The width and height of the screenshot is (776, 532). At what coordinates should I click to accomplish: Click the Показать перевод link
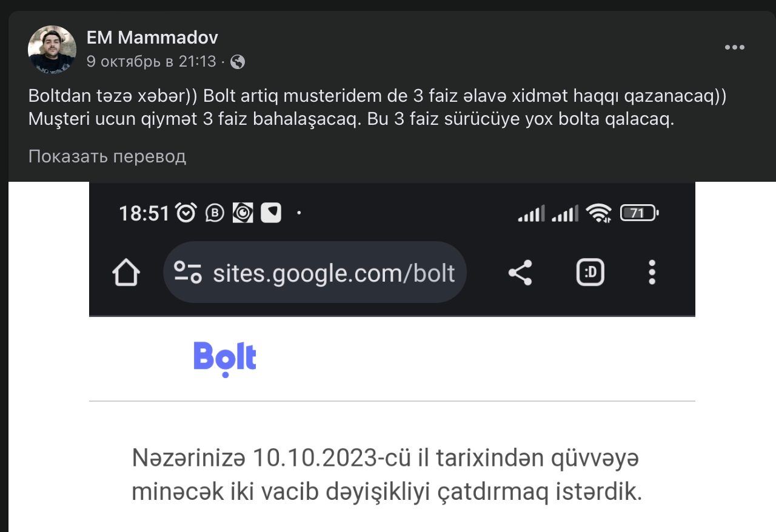coord(107,156)
